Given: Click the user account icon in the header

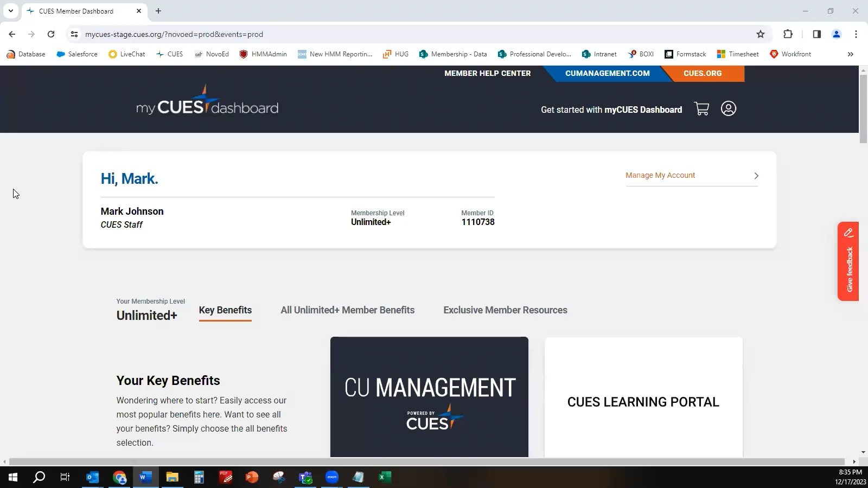Looking at the screenshot, I should pos(729,108).
